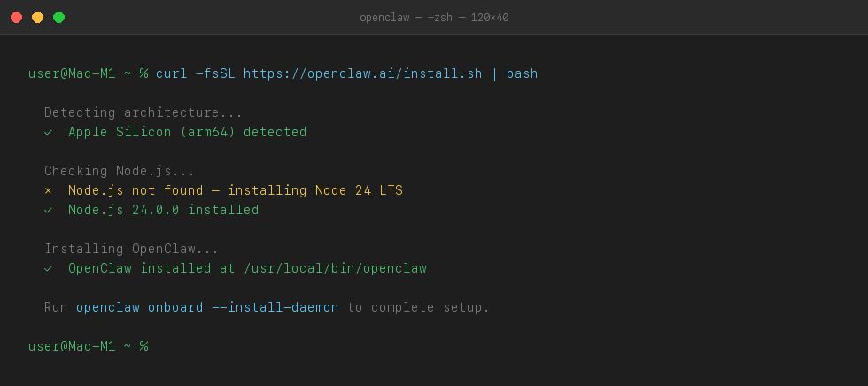The width and height of the screenshot is (868, 386).
Task: Click the 'bash' word after the pipe
Action: click(x=522, y=73)
